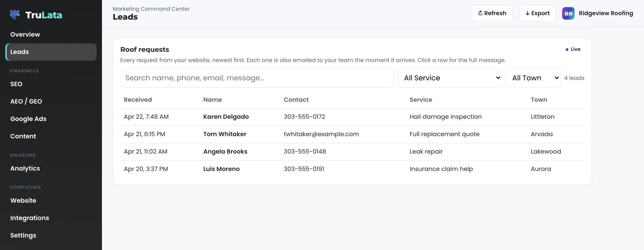Open the All Service dropdown
Viewport: 644px width, 250px height.
pos(450,78)
